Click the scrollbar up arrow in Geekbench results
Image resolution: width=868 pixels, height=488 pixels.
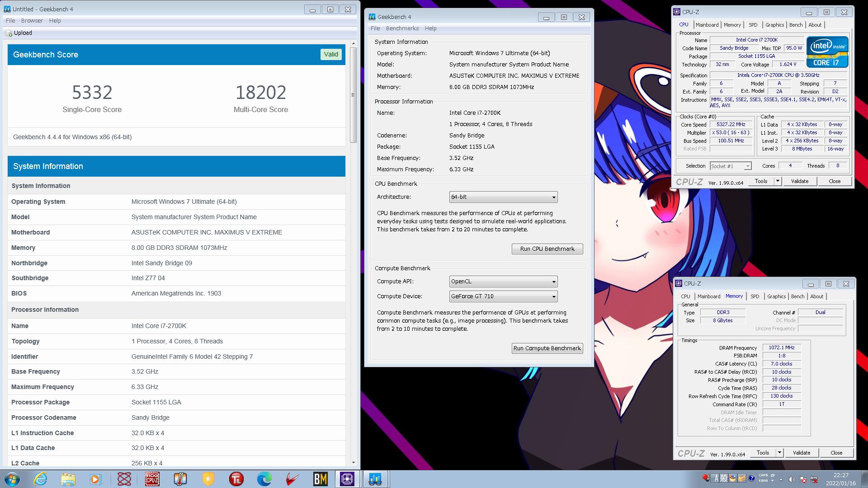[x=354, y=44]
